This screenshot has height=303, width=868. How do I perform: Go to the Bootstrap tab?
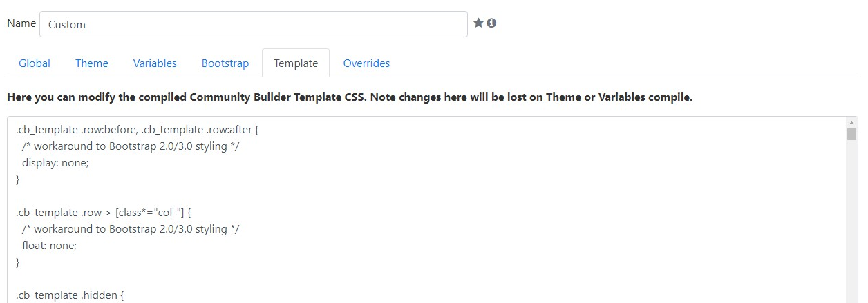[x=225, y=63]
